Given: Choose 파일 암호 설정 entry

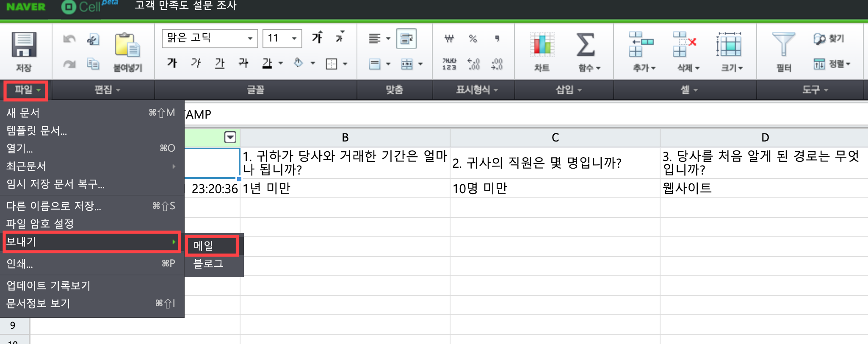Looking at the screenshot, I should tap(92, 224).
